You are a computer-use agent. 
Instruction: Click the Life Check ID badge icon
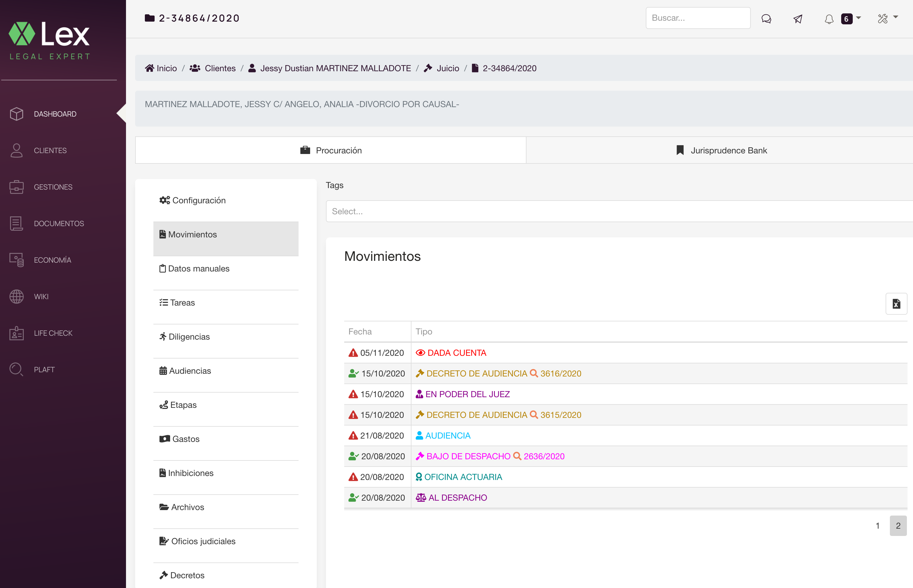(16, 333)
